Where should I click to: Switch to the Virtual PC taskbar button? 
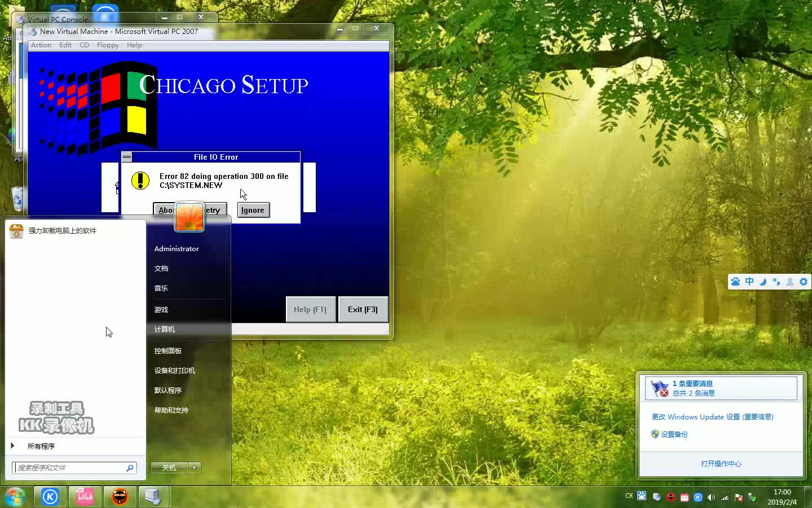[154, 497]
